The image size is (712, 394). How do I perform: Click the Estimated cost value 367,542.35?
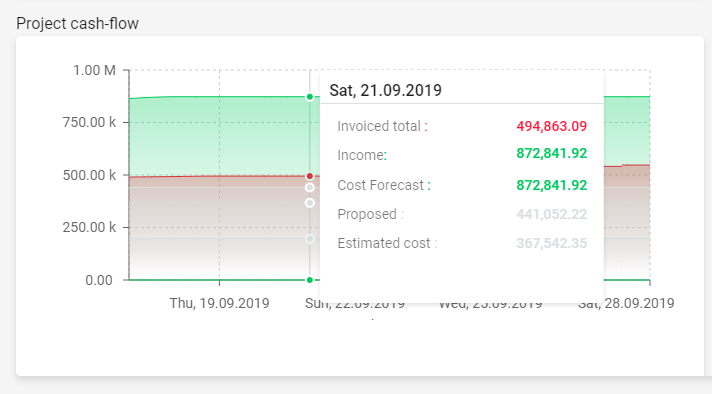[552, 243]
